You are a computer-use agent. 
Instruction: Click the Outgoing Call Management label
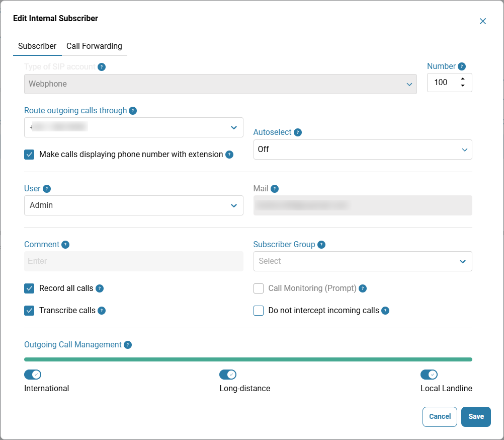(73, 345)
